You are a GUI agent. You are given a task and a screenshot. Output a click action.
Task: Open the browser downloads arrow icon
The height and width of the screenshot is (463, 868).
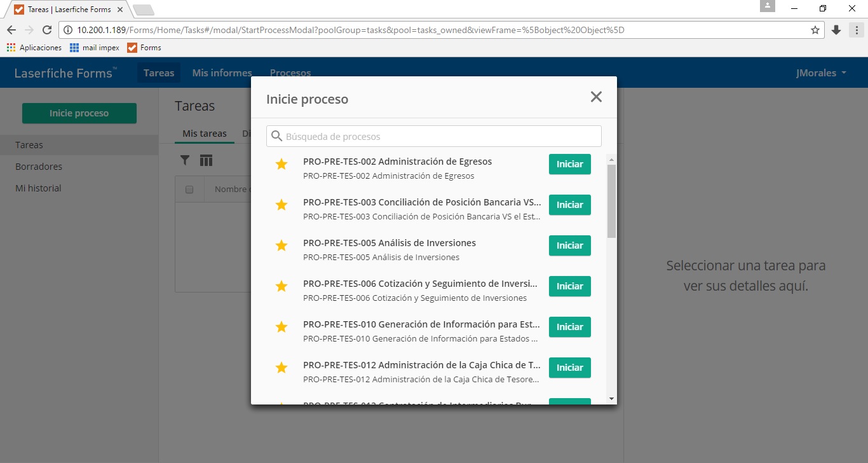pos(836,30)
